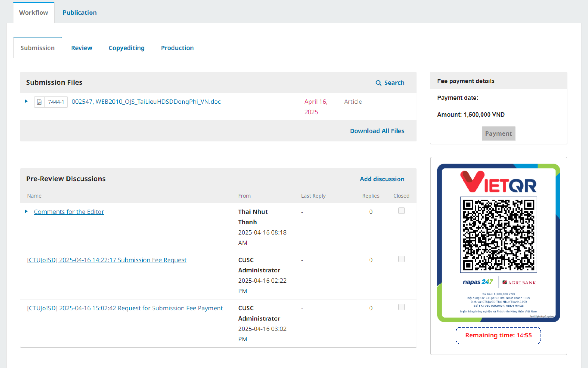This screenshot has width=588, height=368.
Task: Click the Remaining time countdown box
Action: (498, 335)
